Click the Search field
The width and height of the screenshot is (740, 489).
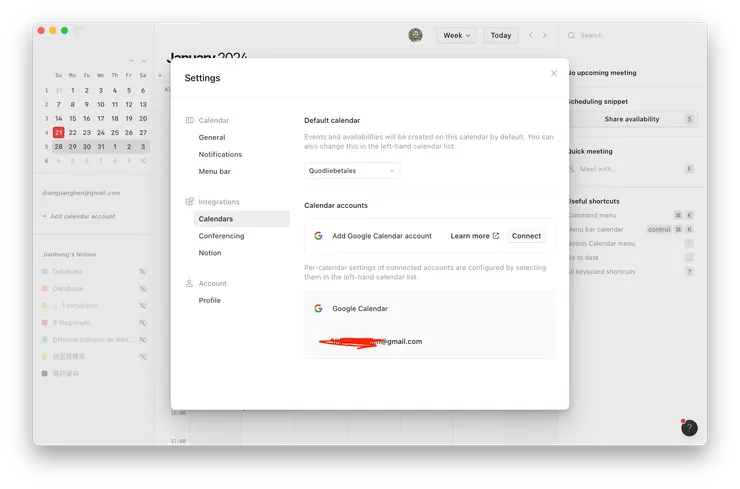632,35
